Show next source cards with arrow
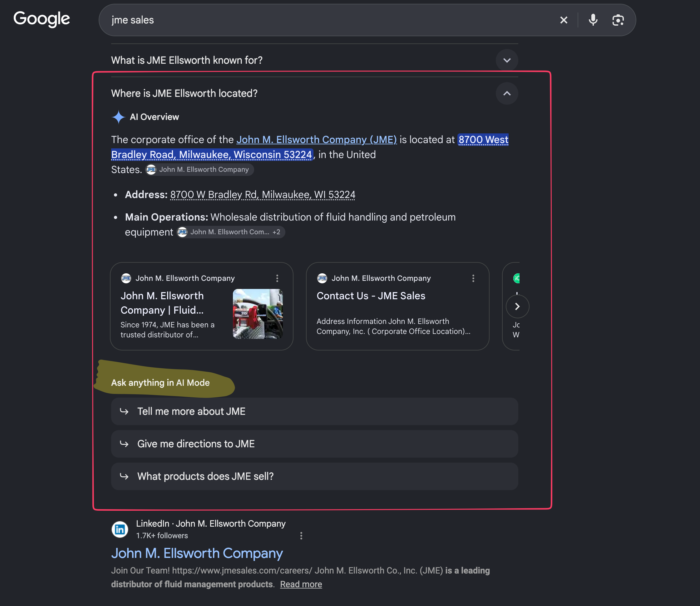This screenshot has width=700, height=606. 517,306
